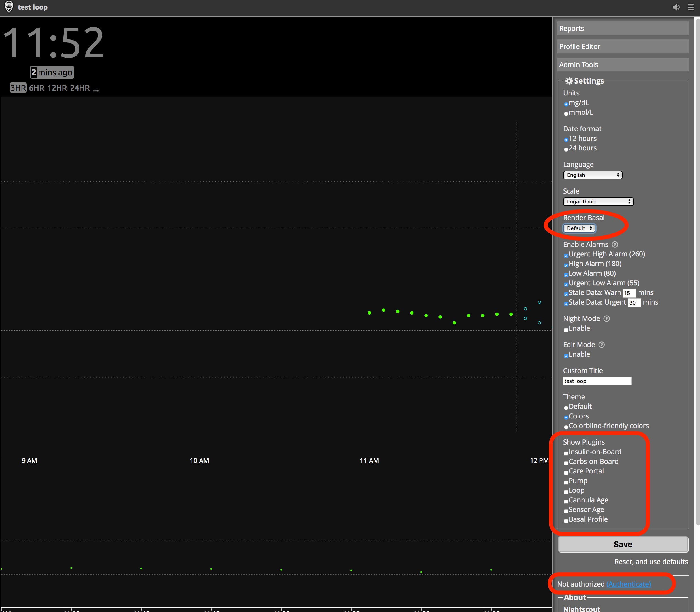The width and height of the screenshot is (700, 612).
Task: Open the Profile Editor menu item
Action: 622,46
